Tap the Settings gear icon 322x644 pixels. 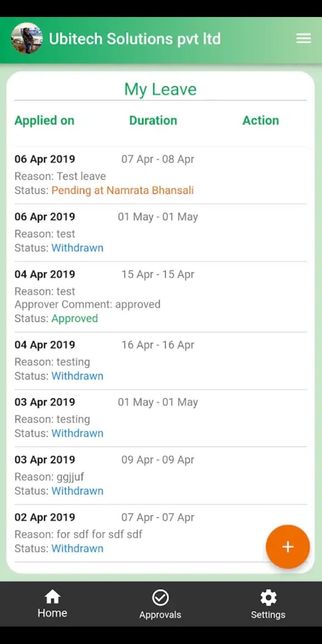(x=268, y=597)
